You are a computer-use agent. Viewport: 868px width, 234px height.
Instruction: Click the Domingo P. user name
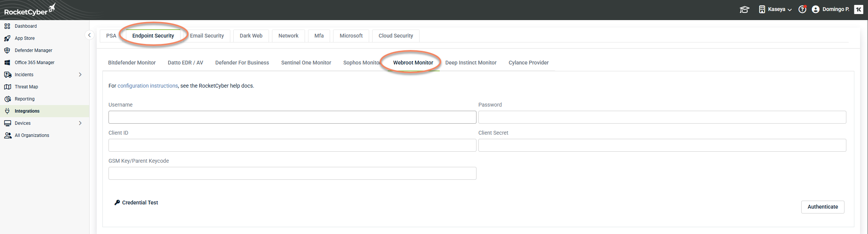[836, 9]
